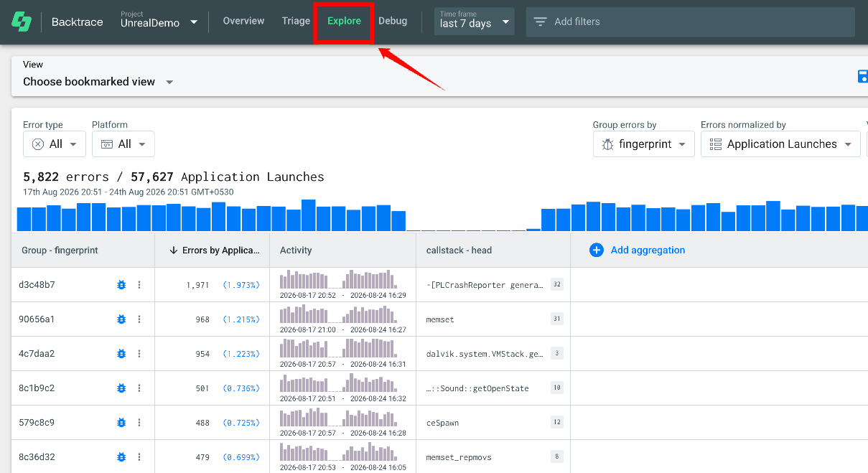Select the Explore tab
Viewport: 868px width, 473px height.
[x=344, y=21]
